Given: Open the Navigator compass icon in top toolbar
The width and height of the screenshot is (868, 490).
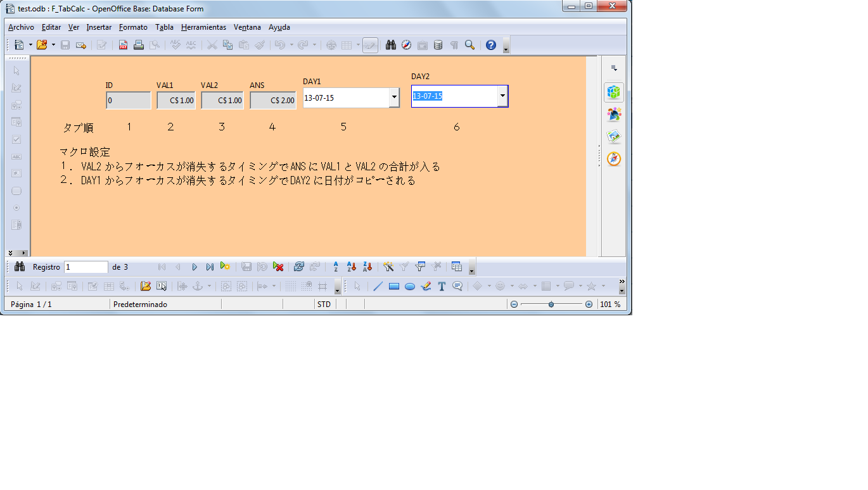Looking at the screenshot, I should point(407,45).
